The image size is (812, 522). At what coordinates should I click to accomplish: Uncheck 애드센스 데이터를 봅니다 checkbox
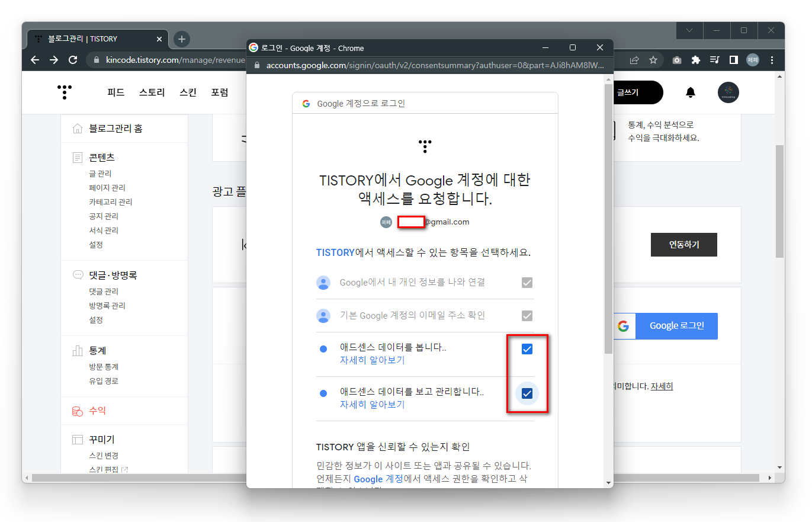[x=527, y=350]
